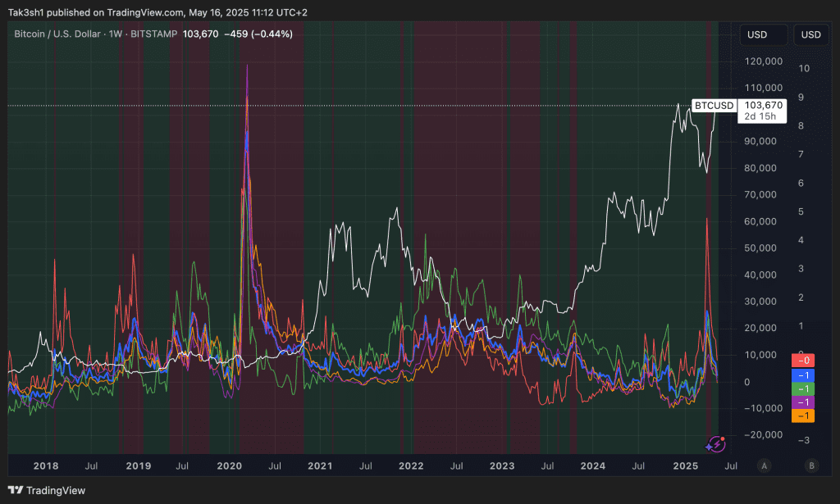Click the 60,000 price axis label
The image size is (840, 504).
[x=760, y=221]
